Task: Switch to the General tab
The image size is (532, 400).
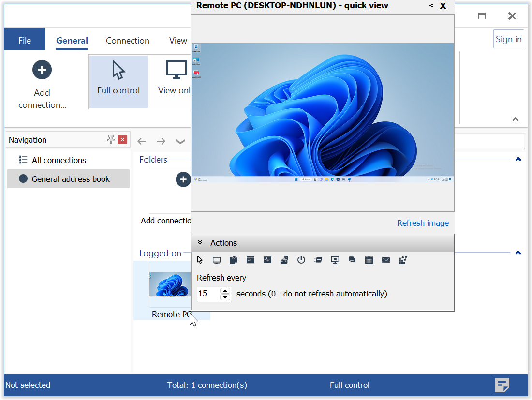Action: point(72,41)
